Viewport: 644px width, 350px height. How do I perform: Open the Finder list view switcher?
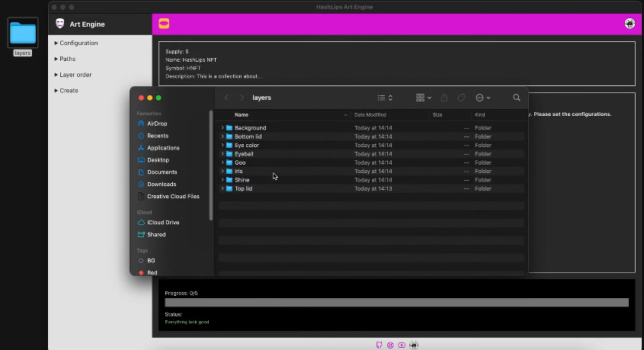point(385,98)
